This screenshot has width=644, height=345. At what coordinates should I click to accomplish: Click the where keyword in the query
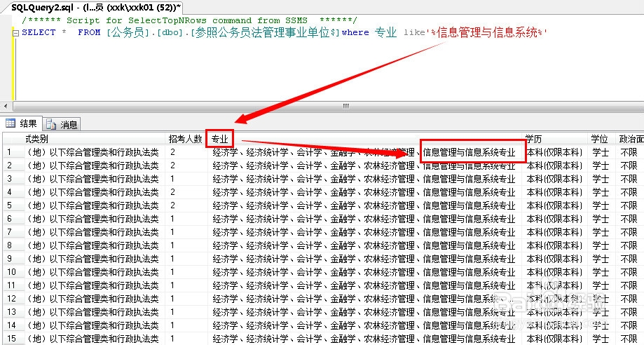355,32
